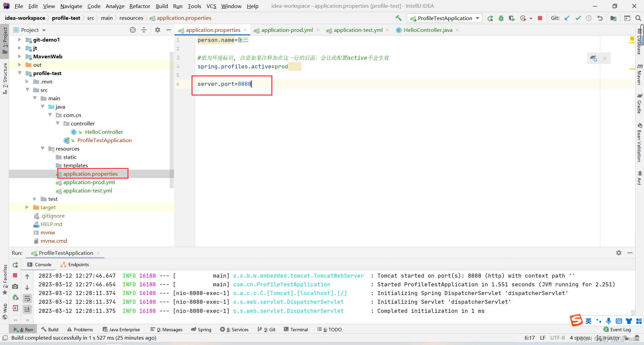
Task: Collapse the controller package
Action: 58,123
